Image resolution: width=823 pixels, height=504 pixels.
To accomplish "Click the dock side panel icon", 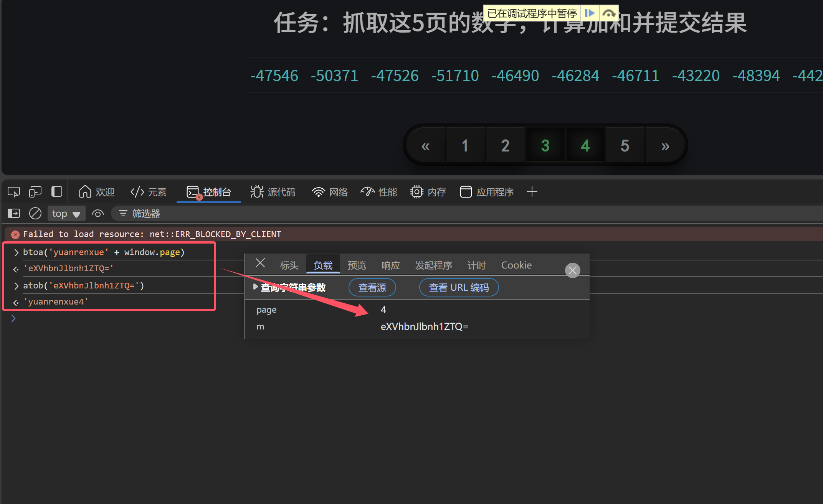I will pyautogui.click(x=57, y=191).
